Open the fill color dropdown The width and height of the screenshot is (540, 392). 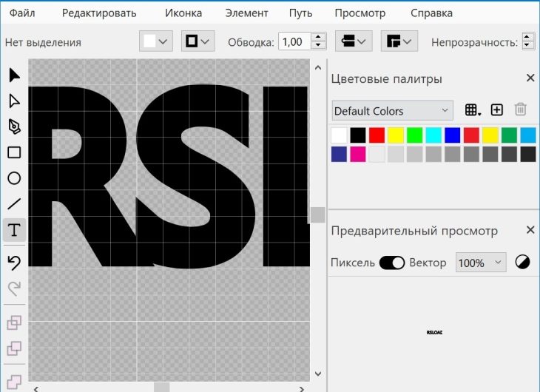point(155,41)
